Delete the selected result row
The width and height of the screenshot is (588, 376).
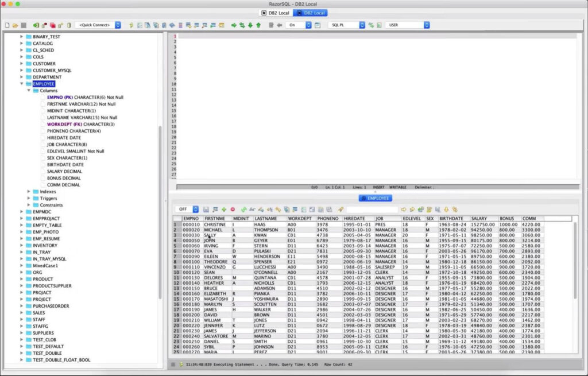coord(233,209)
